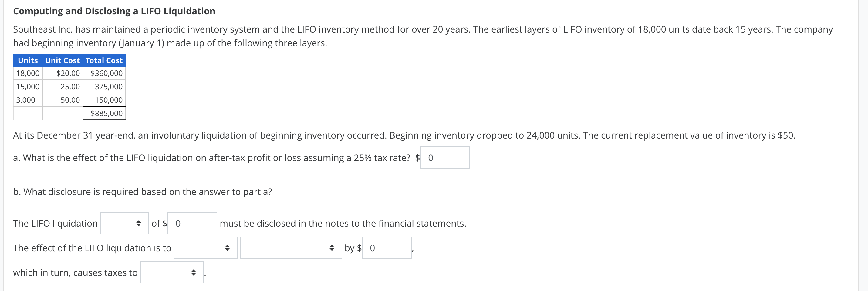868x291 pixels.
Task: Open the dropdown after "which in turn, causes taxes to"
Action: click(x=172, y=272)
